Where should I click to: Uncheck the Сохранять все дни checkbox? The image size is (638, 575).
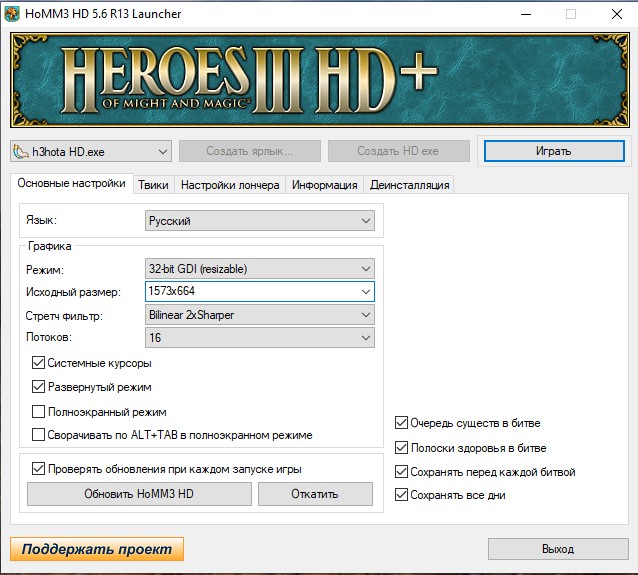click(x=402, y=495)
